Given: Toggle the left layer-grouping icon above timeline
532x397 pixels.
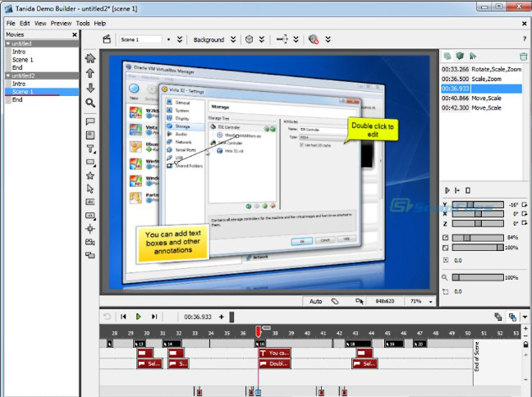Looking at the screenshot, I should [x=498, y=317].
